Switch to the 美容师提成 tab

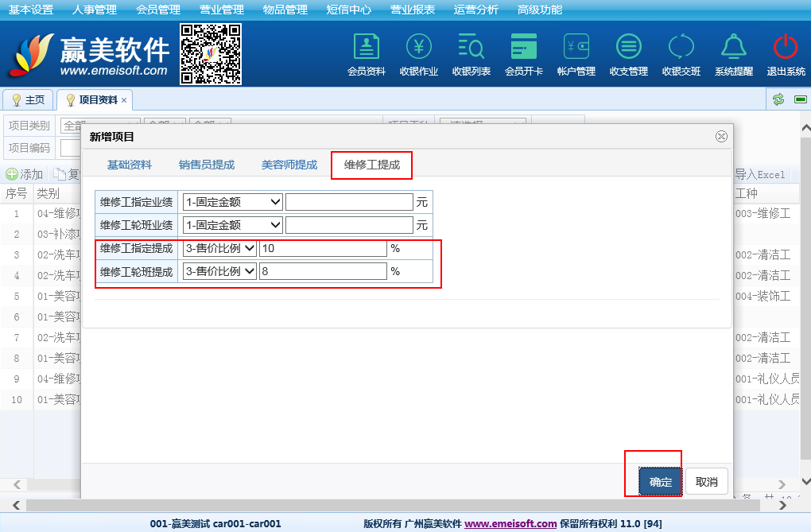[x=289, y=165]
